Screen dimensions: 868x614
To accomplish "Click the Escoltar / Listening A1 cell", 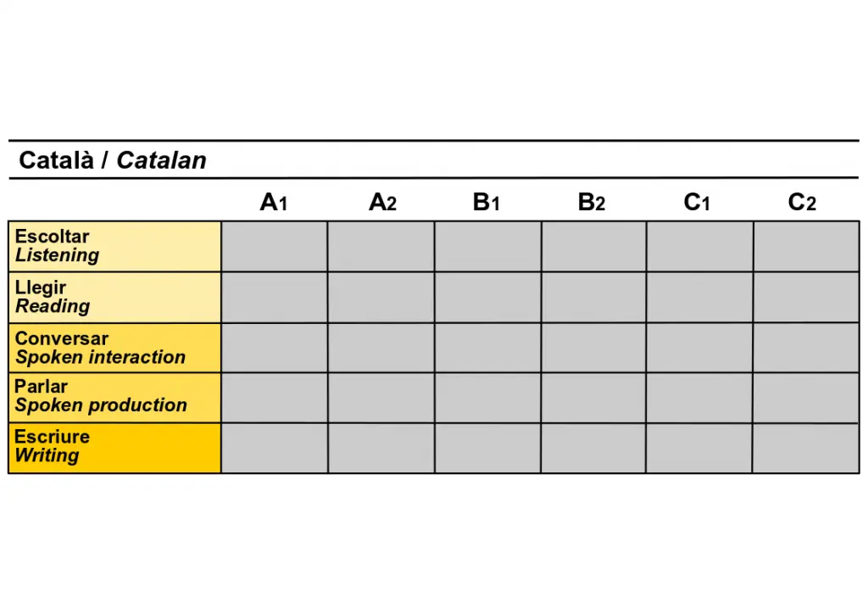I will [275, 247].
